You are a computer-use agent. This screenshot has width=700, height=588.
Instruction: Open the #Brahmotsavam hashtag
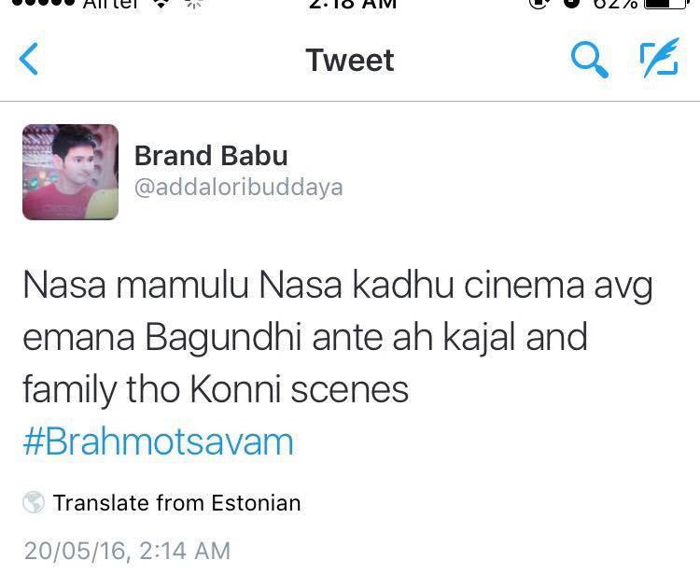[x=158, y=442]
